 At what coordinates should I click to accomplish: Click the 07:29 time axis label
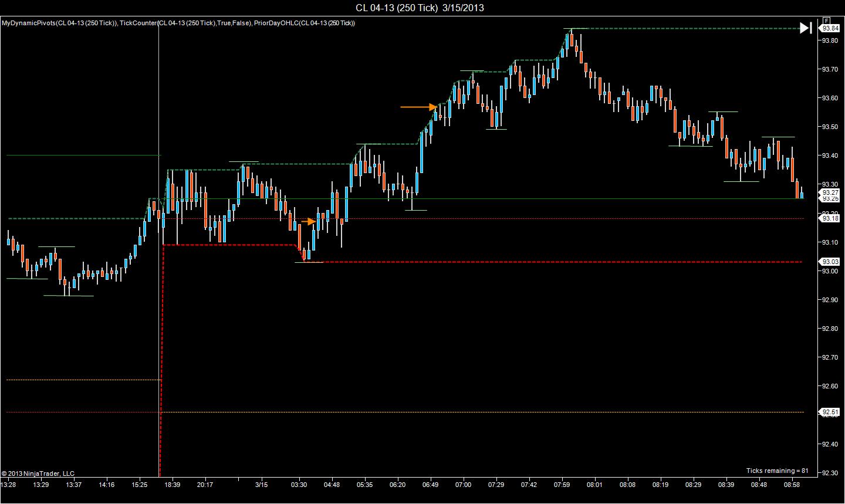[496, 485]
